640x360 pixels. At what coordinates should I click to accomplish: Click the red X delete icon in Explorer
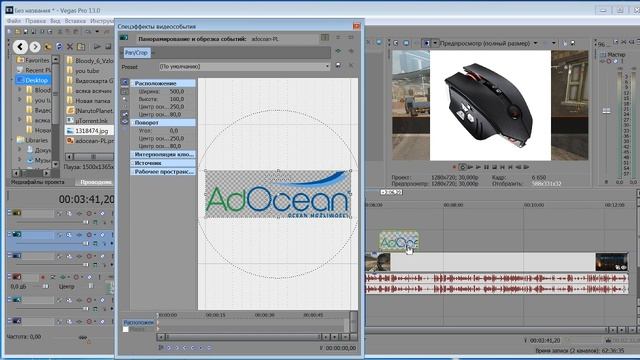pos(70,47)
